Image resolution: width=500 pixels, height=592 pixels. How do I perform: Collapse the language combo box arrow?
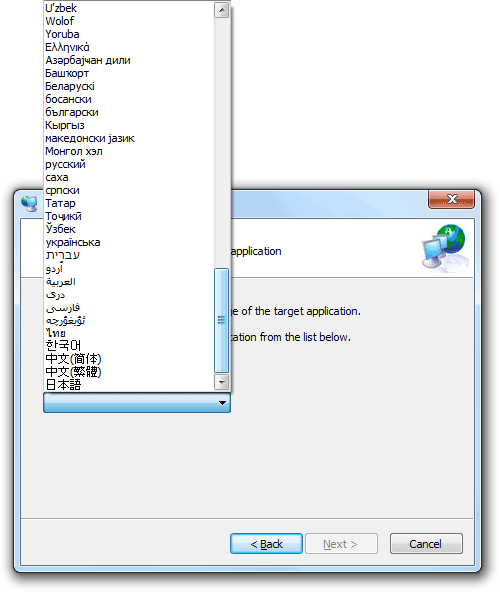222,403
